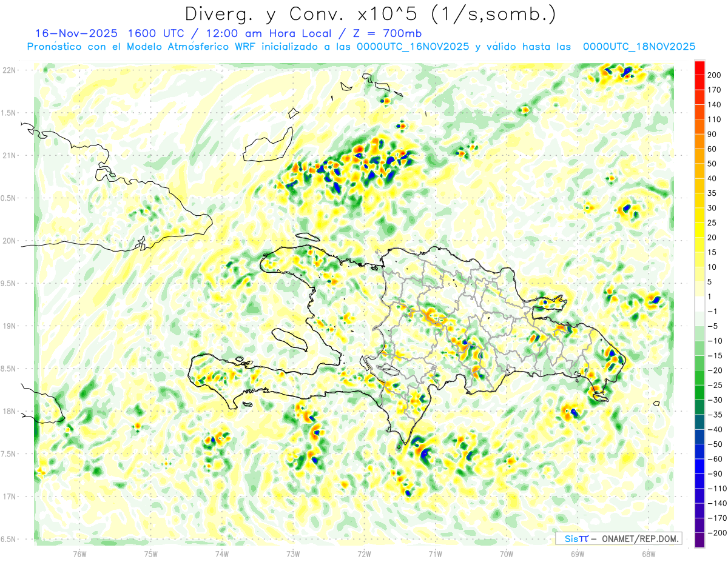
Task: Click the legend value -20
Action: 715,370
